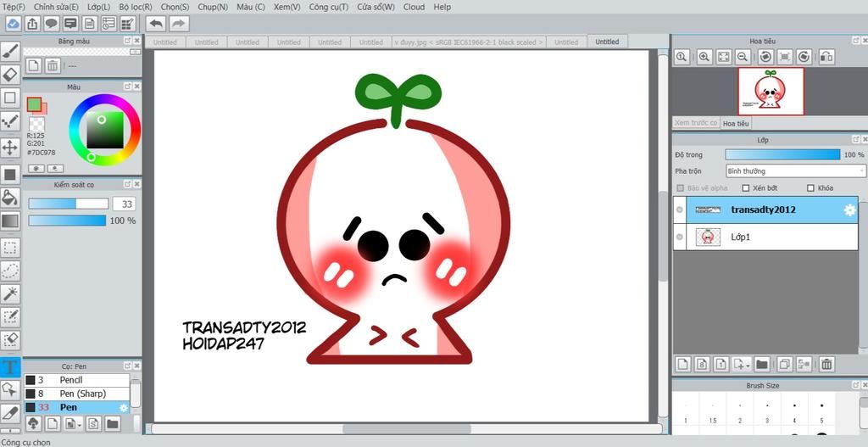Check the Bảo vệ alpha checkbox

681,187
